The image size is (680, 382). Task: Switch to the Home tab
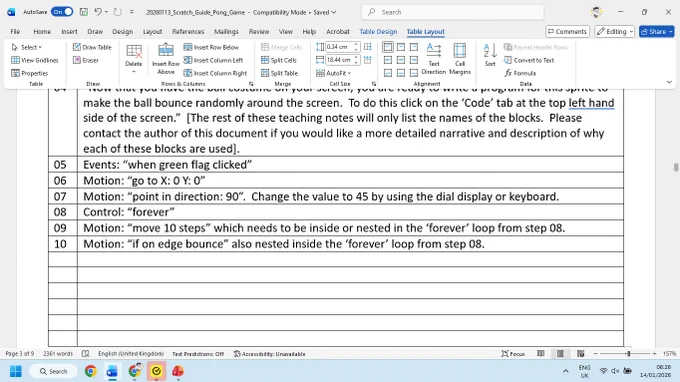click(42, 32)
